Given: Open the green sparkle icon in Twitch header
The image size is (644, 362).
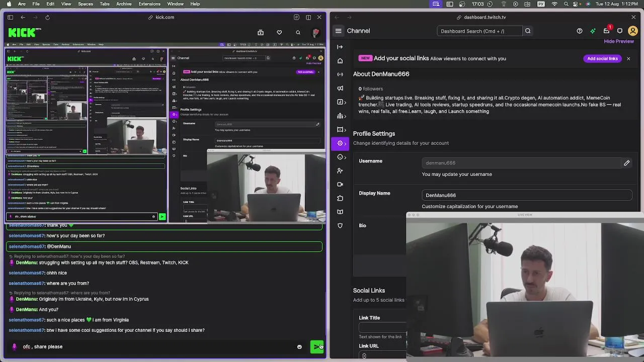Looking at the screenshot, I should (x=593, y=31).
